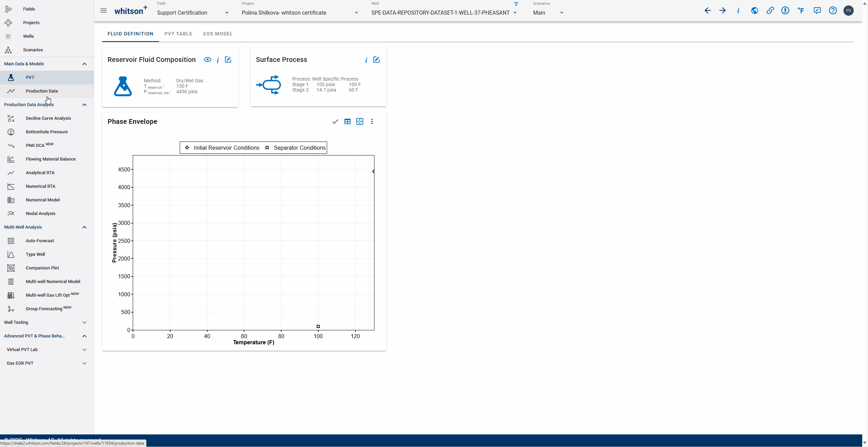The width and height of the screenshot is (868, 447).
Task: Collapse Advanced PVT & Phase Behavior section
Action: 84,336
